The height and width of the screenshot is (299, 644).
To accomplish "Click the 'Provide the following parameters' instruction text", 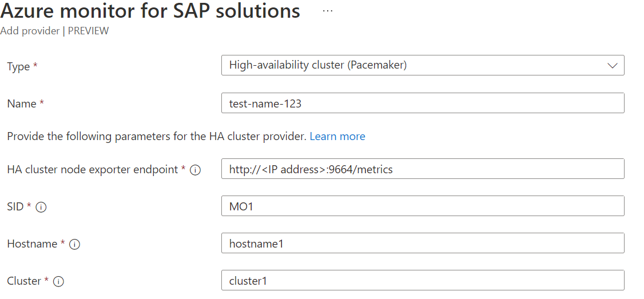I will (157, 137).
